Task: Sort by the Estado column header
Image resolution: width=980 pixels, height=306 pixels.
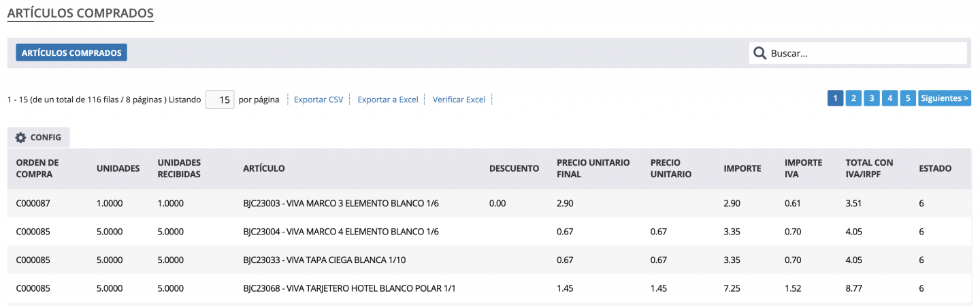Action: [x=935, y=168]
